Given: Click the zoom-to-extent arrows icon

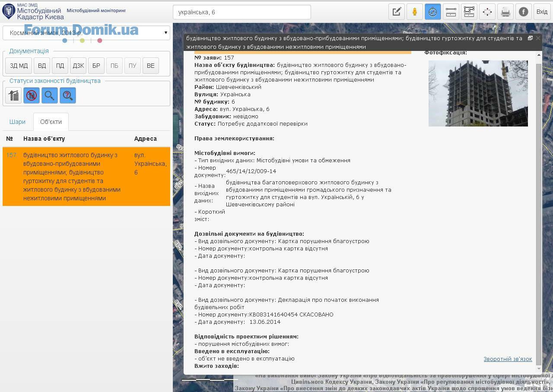Looking at the screenshot, I should pos(487,12).
